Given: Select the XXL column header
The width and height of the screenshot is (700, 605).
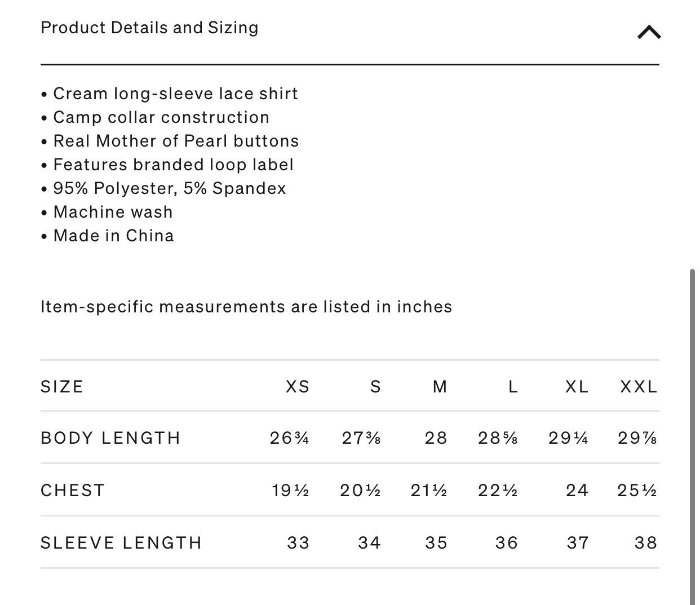Looking at the screenshot, I should [639, 387].
